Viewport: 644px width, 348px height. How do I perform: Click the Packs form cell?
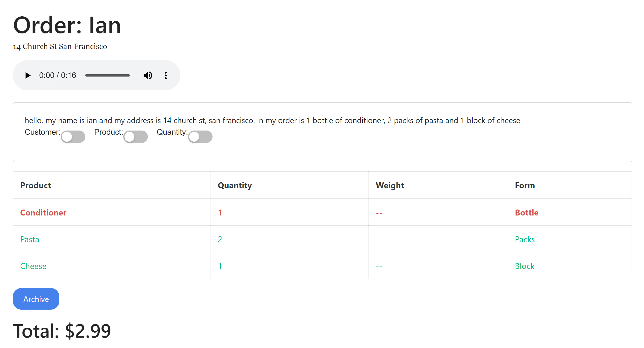[525, 240]
